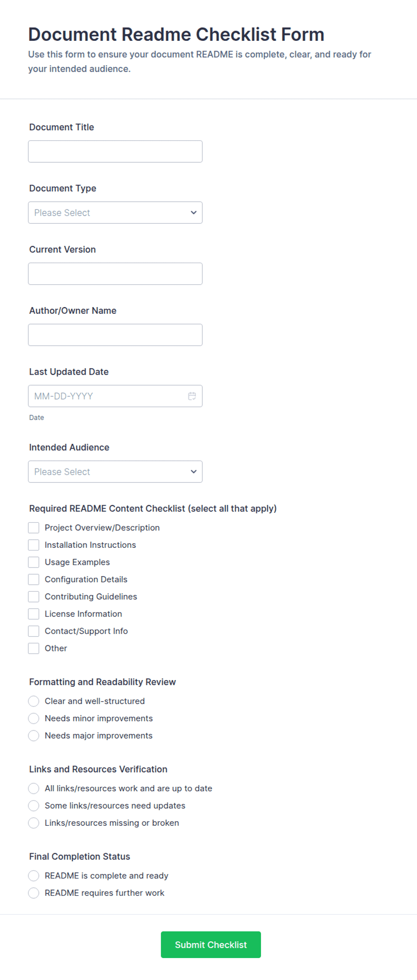Screen dimensions: 417x980
Task: Select All links/resources work and are up to date
Action: pyautogui.click(x=34, y=789)
